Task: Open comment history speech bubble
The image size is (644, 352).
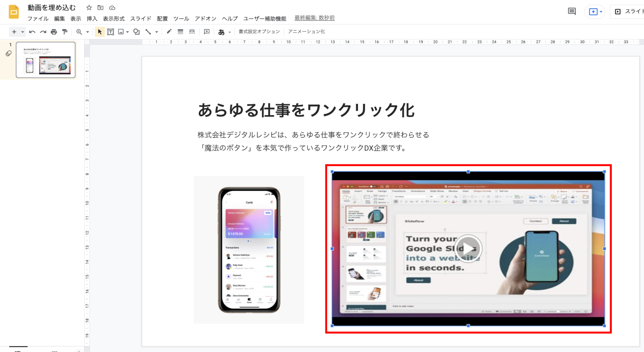Action: click(x=571, y=12)
